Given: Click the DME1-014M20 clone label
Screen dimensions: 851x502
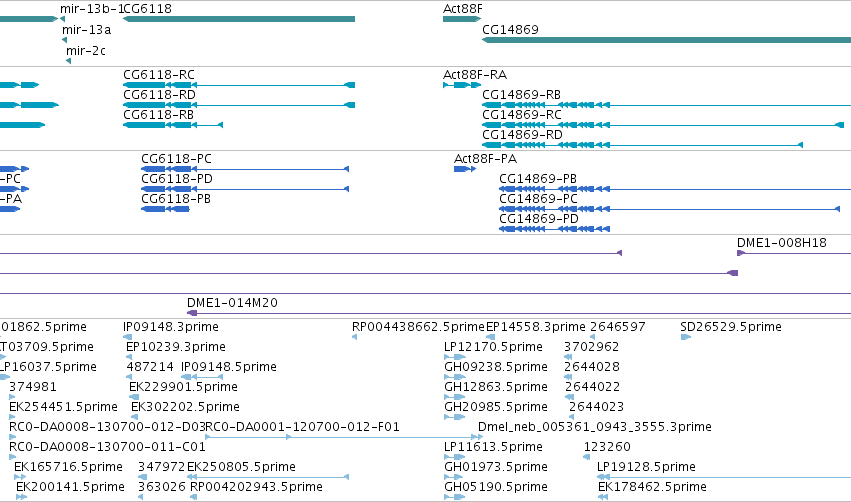Looking at the screenshot, I should [x=232, y=303].
